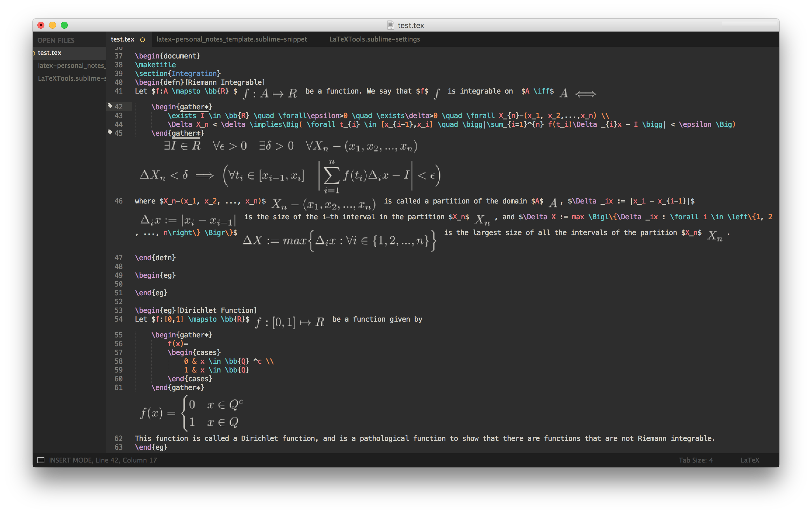Switch to the latex-personal_notes_template.sublime-snippet tab

(x=231, y=39)
